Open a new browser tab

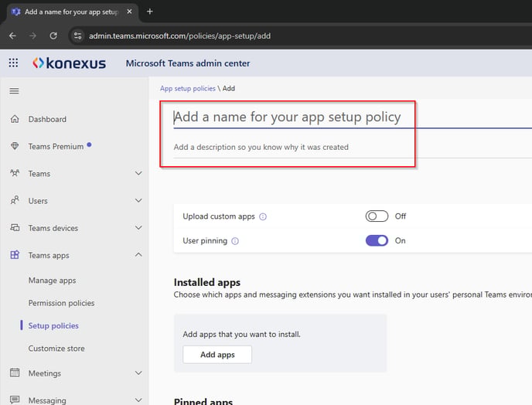coord(150,12)
